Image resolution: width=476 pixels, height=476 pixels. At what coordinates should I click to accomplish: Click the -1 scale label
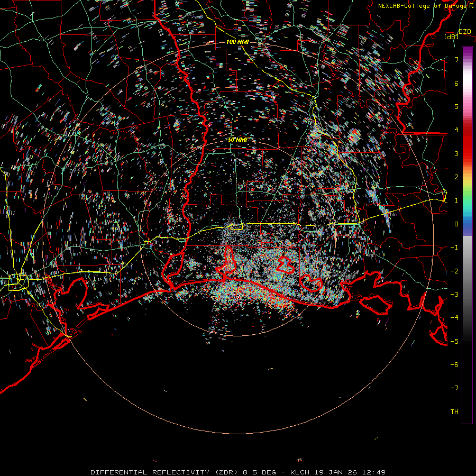click(x=454, y=248)
